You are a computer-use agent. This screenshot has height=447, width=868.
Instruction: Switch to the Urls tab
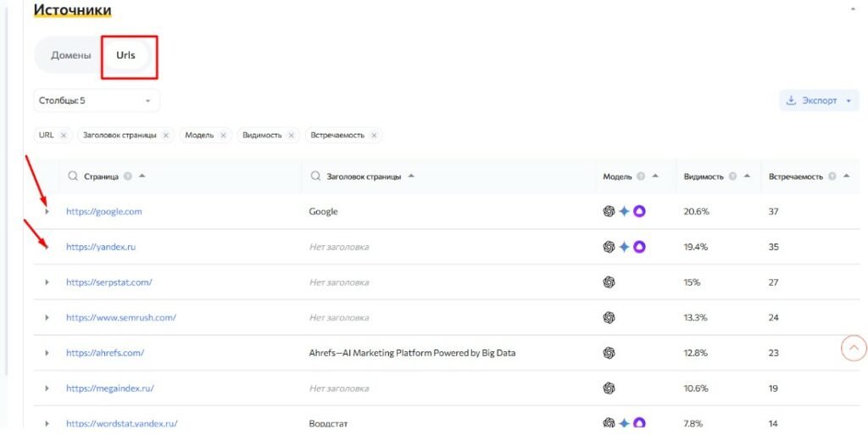click(125, 55)
